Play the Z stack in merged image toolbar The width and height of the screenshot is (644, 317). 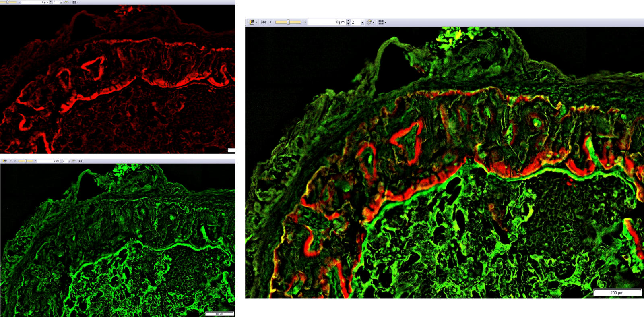pyautogui.click(x=270, y=22)
